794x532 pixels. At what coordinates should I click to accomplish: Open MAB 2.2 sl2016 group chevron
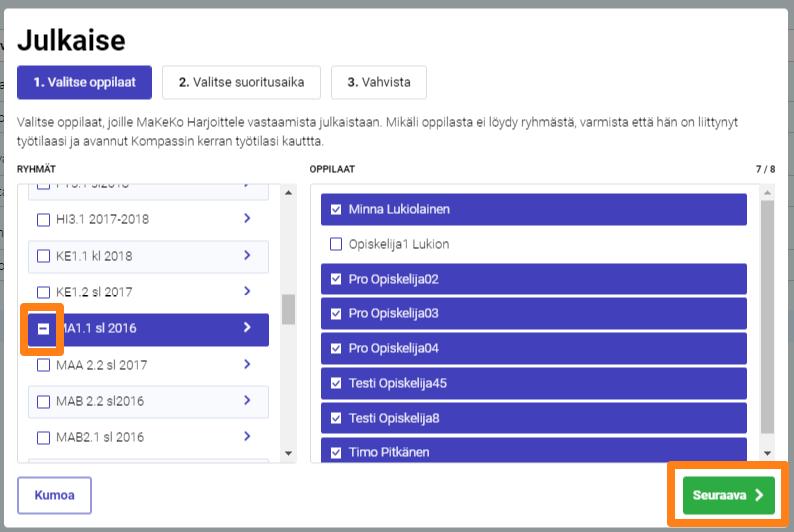(247, 400)
